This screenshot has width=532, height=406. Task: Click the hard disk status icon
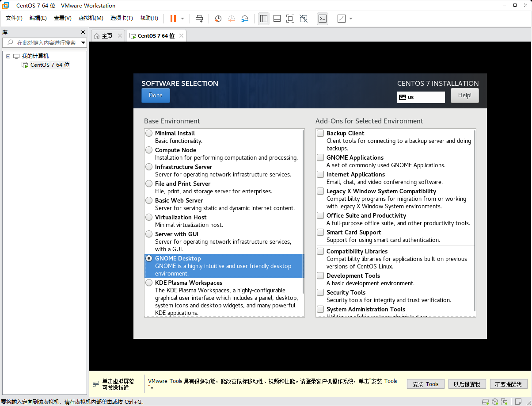[x=485, y=402]
